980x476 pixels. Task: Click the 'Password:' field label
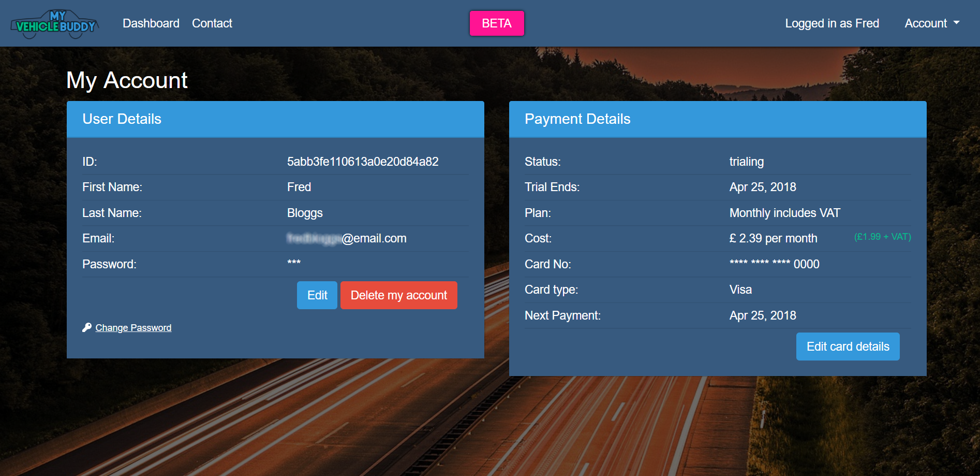[109, 264]
